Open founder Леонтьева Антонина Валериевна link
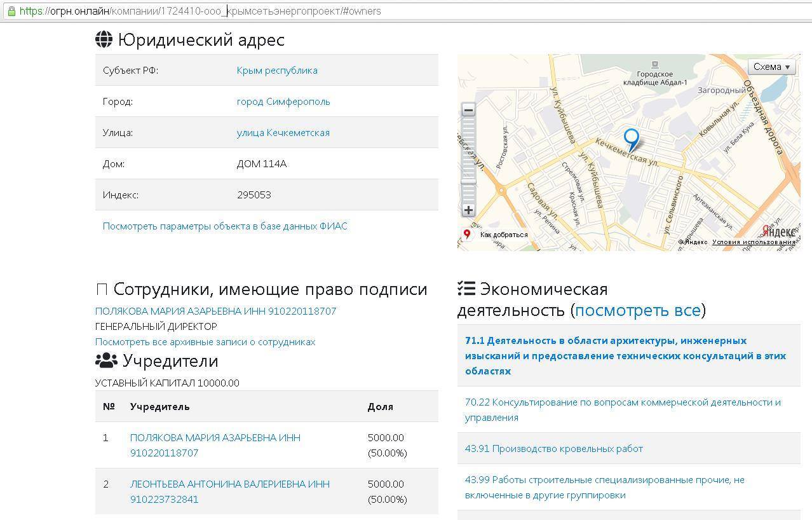This screenshot has height=520, width=812. click(229, 491)
